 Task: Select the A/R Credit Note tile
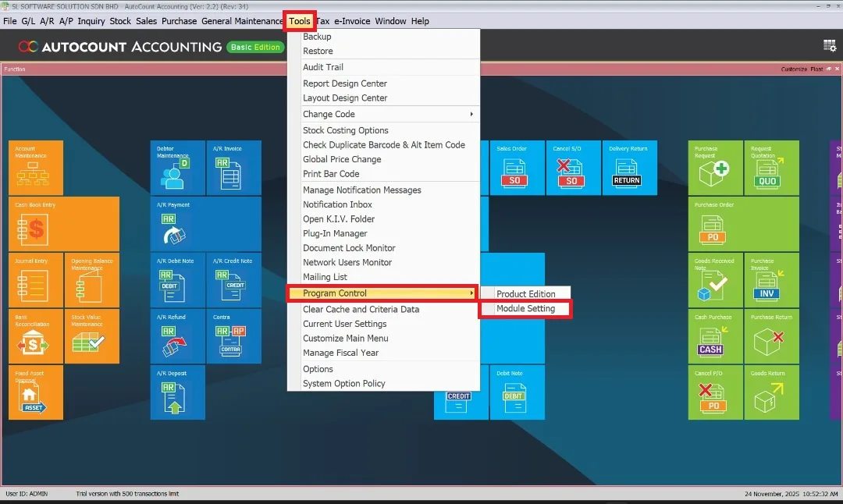tap(233, 281)
